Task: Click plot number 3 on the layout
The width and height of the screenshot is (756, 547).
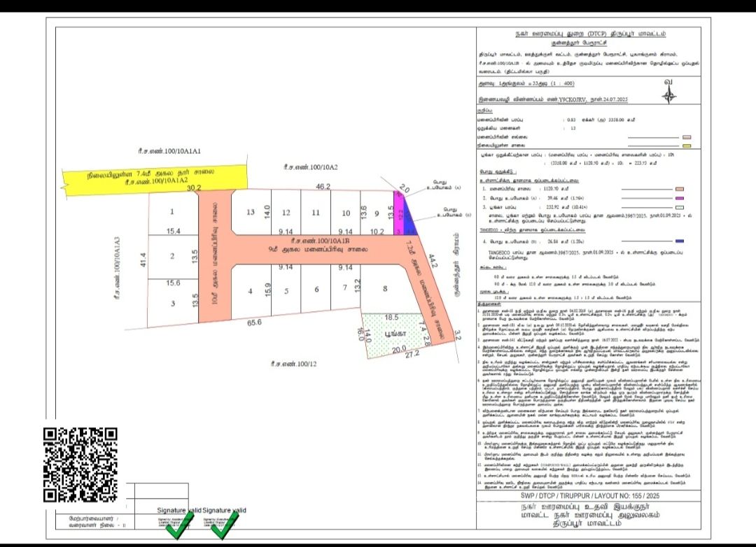Action: (173, 303)
